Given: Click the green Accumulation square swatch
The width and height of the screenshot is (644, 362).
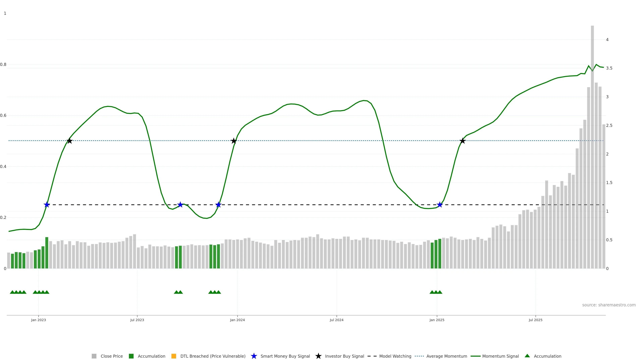Looking at the screenshot, I should pos(131,356).
